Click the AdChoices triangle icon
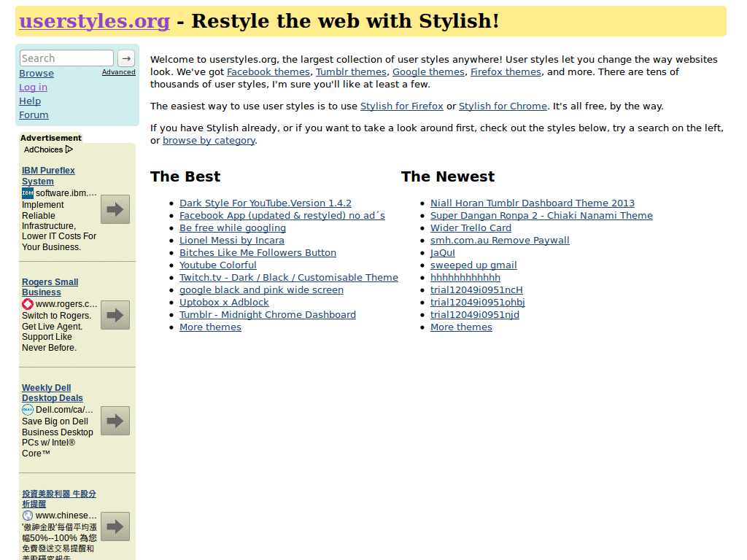Image resolution: width=747 pixels, height=560 pixels. point(69,149)
